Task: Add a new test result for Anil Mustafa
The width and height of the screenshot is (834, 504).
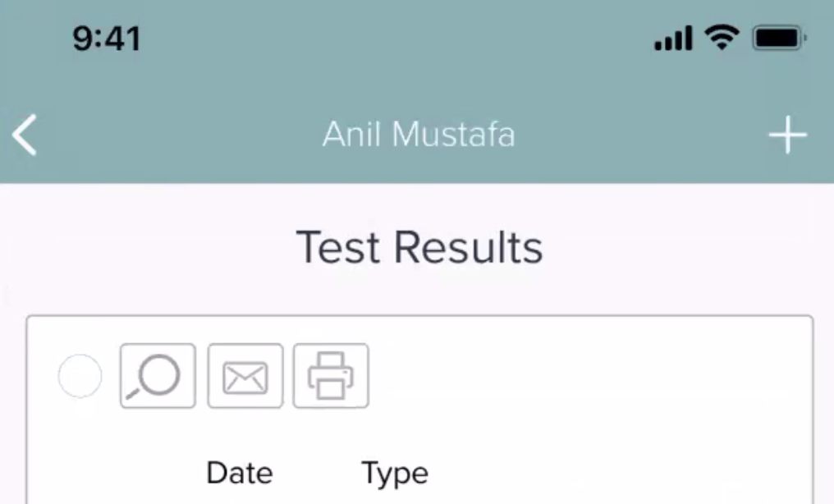Action: pyautogui.click(x=787, y=136)
